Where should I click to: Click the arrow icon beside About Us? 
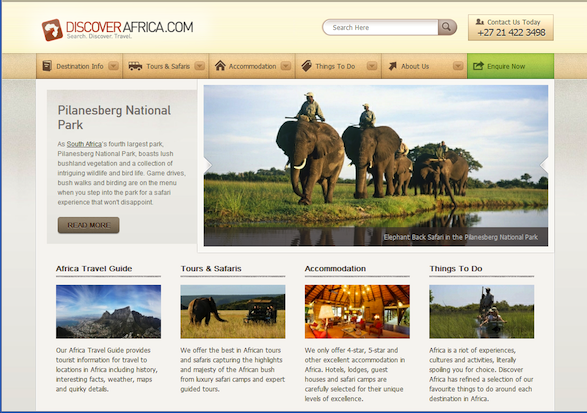pos(392,66)
